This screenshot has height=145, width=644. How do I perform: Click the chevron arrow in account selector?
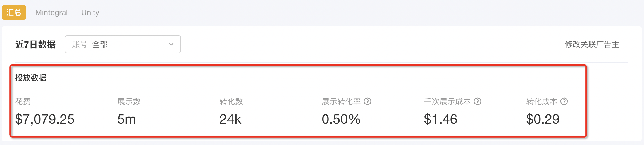click(x=171, y=44)
